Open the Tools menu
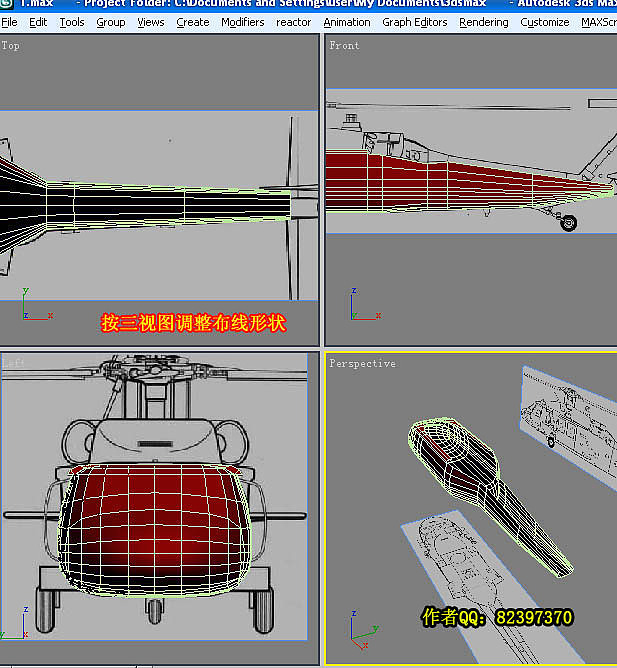Viewport: 617px width, 668px height. pyautogui.click(x=72, y=22)
